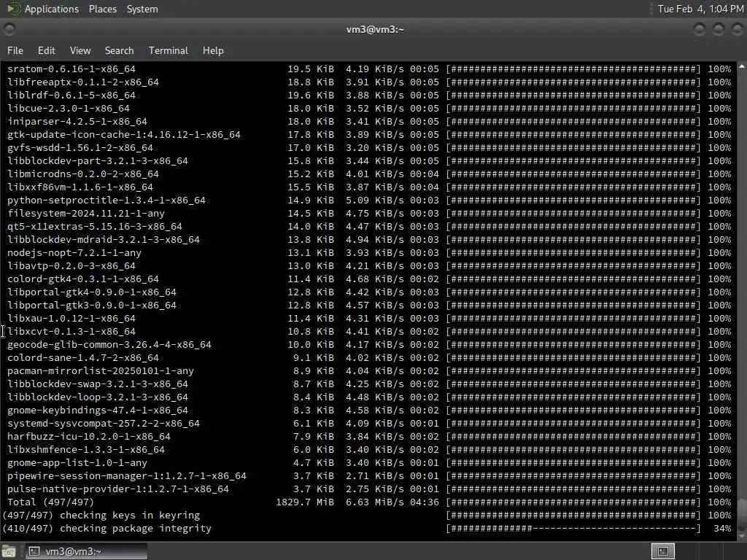Click the libblockdev-mdraid-3.2.1-3 package name
The height and width of the screenshot is (560, 747).
104,239
